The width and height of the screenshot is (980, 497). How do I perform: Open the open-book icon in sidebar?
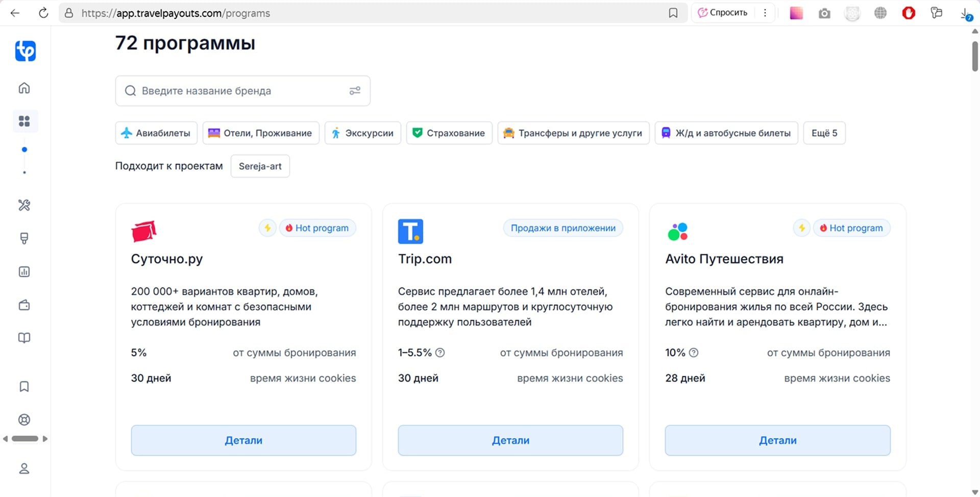pos(24,338)
